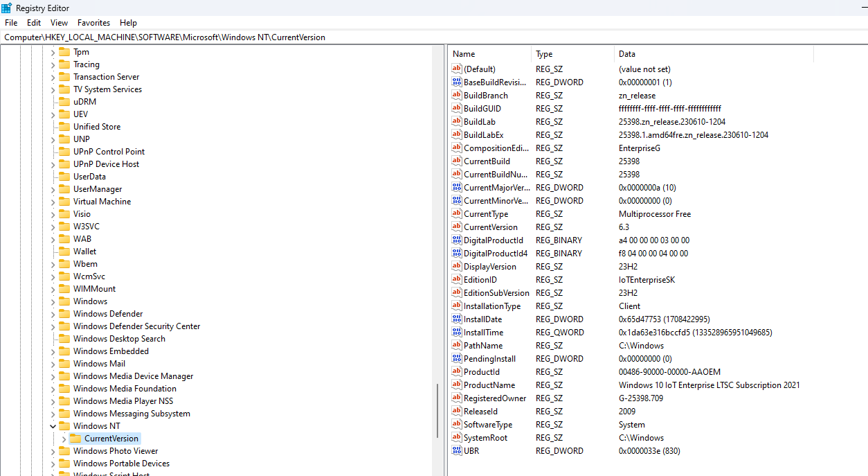Open the Favorites menu

[93, 23]
